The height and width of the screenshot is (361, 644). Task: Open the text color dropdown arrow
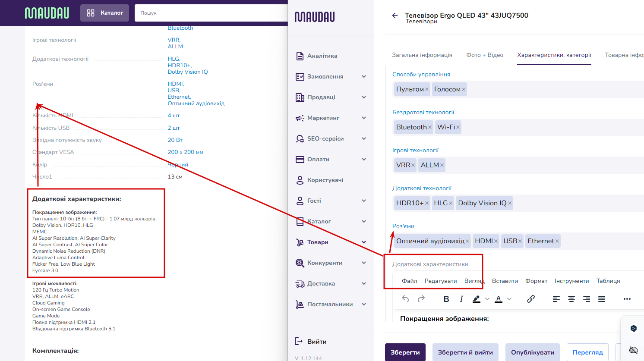pos(509,299)
